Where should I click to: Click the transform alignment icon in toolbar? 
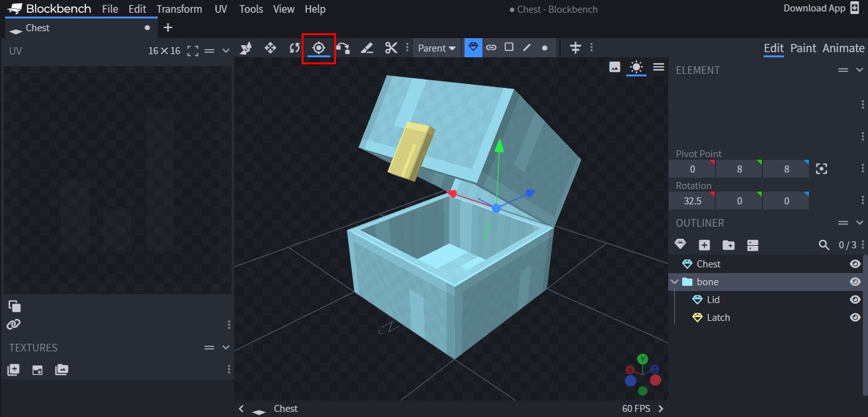coord(575,48)
